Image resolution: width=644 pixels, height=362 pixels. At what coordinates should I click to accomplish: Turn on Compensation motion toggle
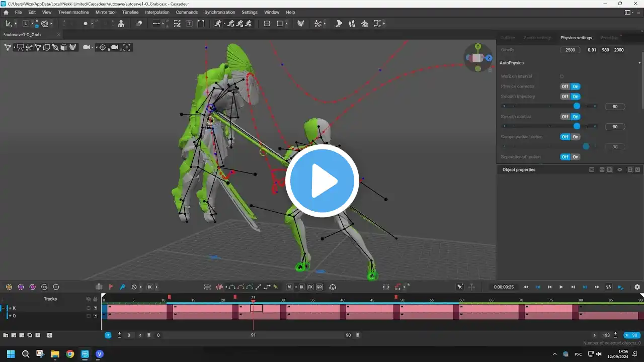576,137
